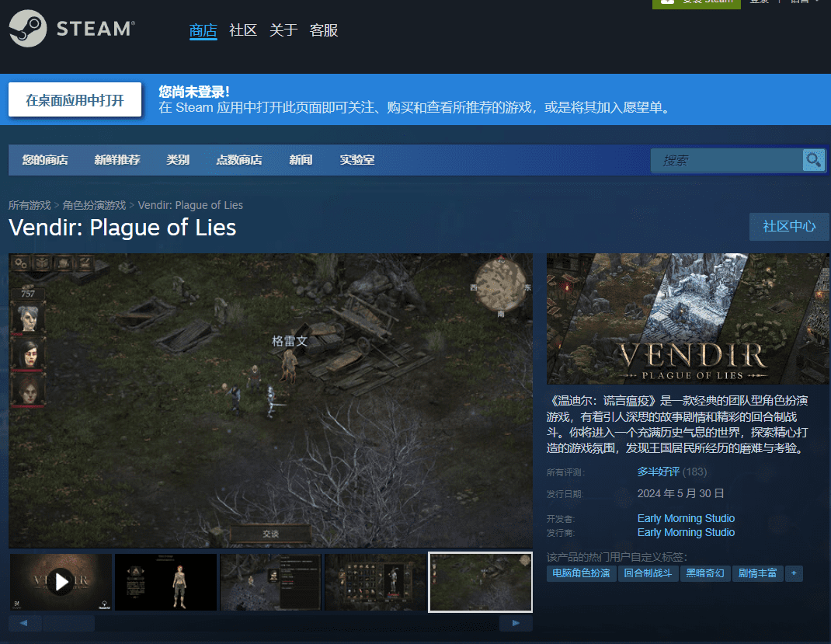Click the magnifying glass search icon

pyautogui.click(x=813, y=160)
